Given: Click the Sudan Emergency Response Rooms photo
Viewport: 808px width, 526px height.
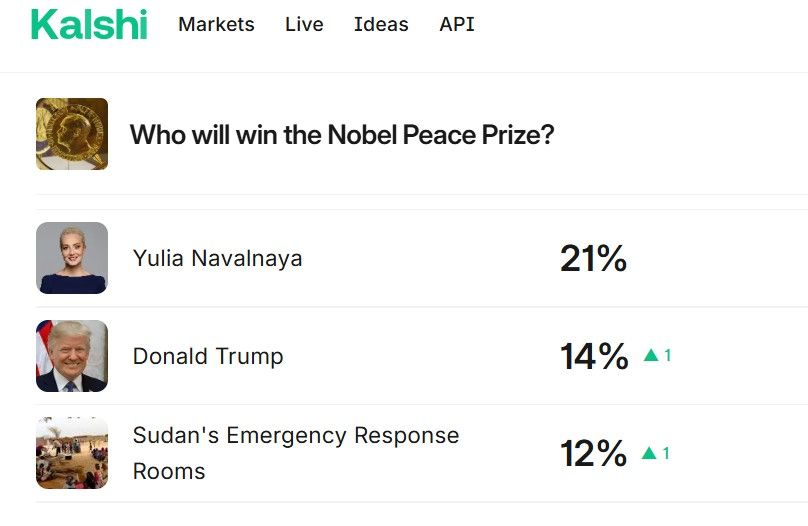Looking at the screenshot, I should coord(72,453).
